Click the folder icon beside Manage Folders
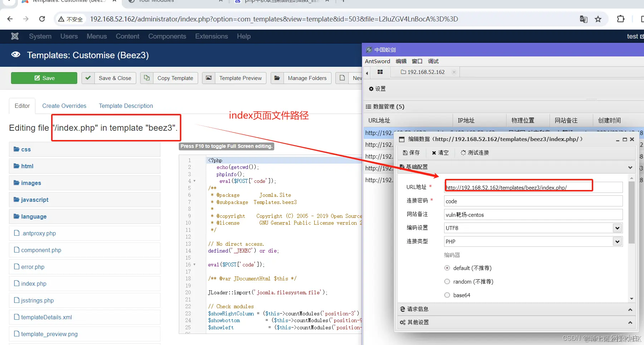644x345 pixels. pyautogui.click(x=277, y=78)
